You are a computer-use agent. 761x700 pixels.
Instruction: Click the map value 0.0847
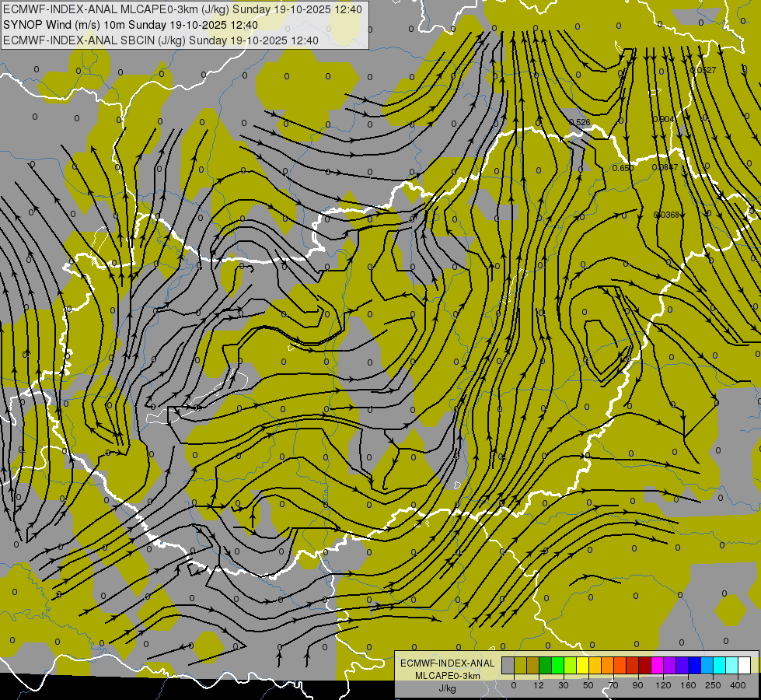coord(665,167)
